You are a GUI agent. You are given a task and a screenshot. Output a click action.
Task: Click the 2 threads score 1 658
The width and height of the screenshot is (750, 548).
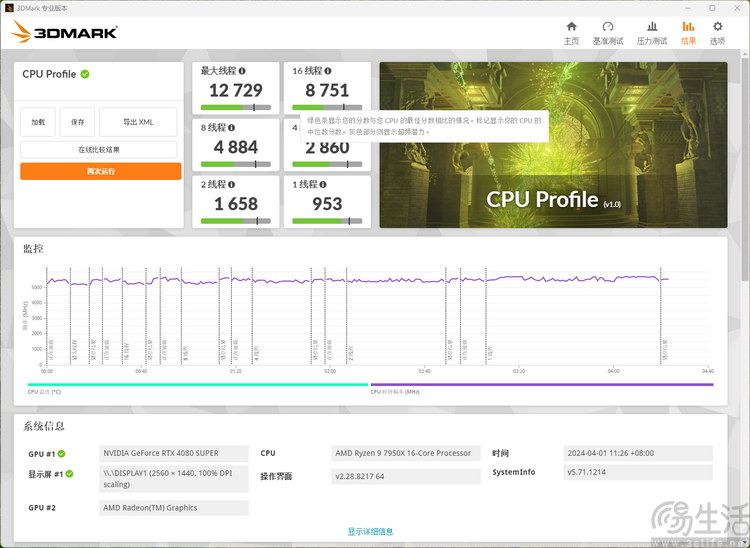coord(236,204)
